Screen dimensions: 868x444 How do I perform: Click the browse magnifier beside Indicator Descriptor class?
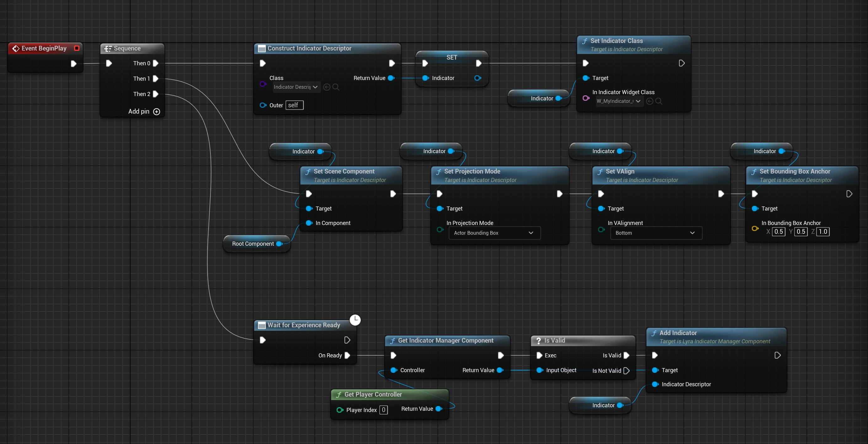336,87
